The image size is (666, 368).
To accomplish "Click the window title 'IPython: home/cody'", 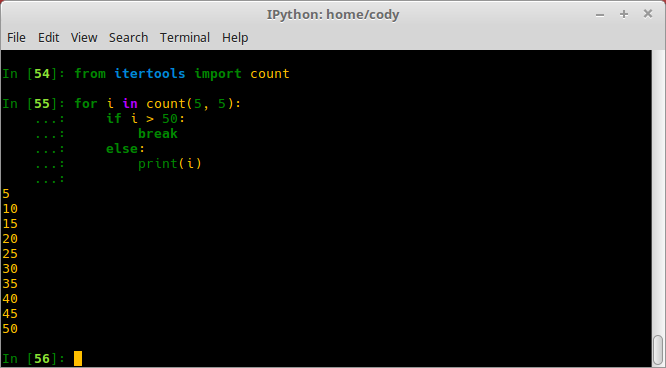I will pos(333,14).
